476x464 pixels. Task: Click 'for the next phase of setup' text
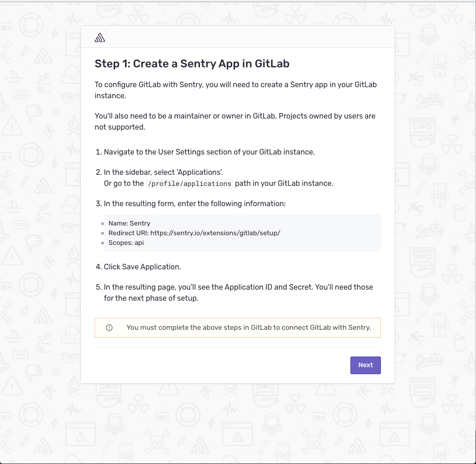[151, 298]
